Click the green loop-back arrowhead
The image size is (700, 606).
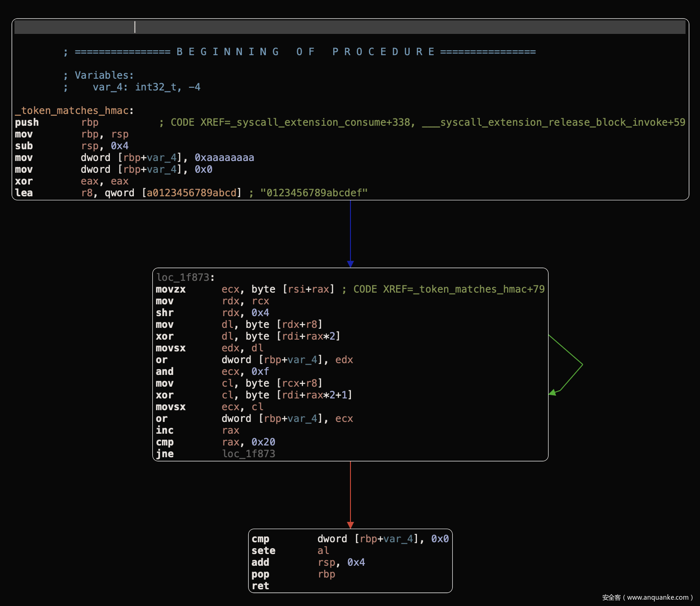click(x=552, y=393)
